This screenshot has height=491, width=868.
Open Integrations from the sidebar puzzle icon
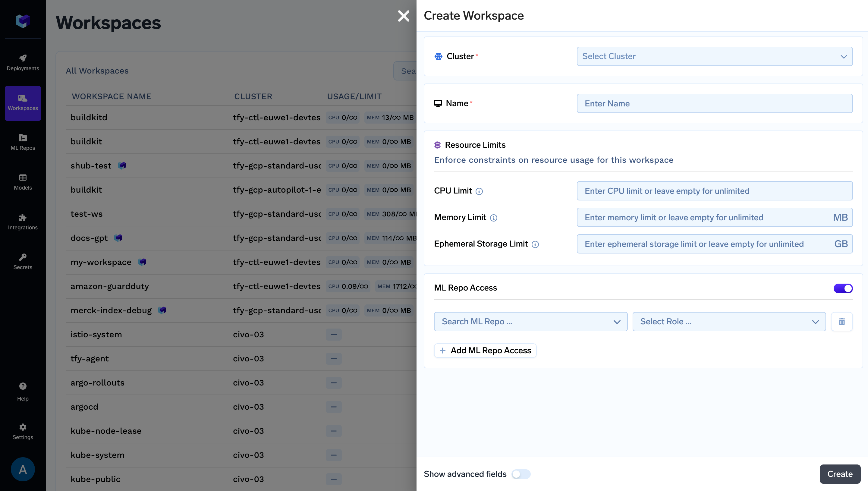pos(23,222)
